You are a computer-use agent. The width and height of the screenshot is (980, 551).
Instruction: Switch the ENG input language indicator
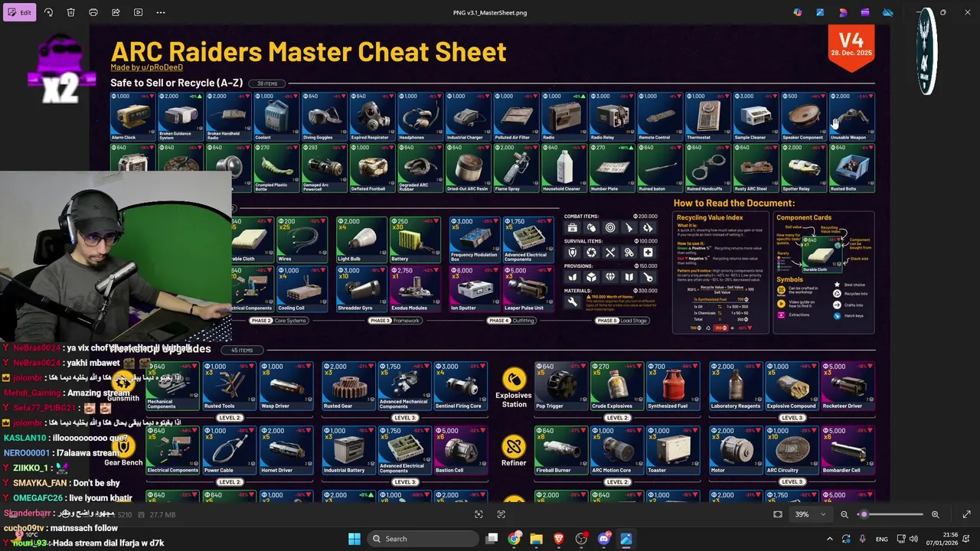(880, 539)
